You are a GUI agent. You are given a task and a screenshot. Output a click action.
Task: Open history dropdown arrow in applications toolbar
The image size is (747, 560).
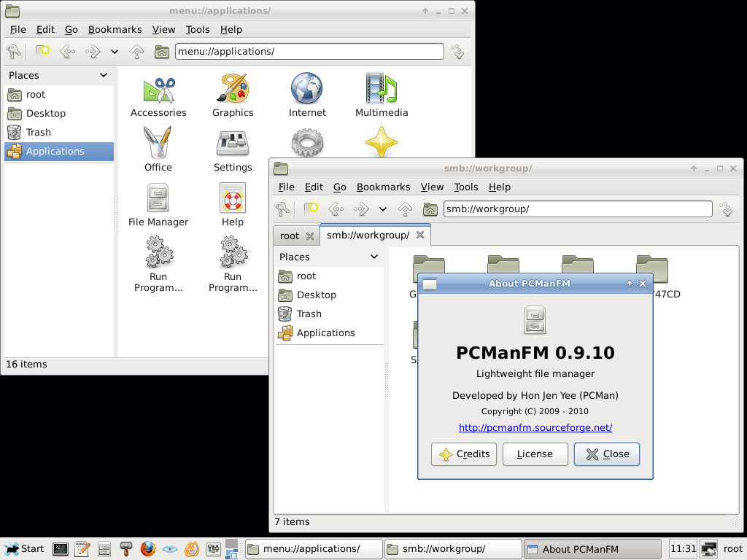(115, 52)
